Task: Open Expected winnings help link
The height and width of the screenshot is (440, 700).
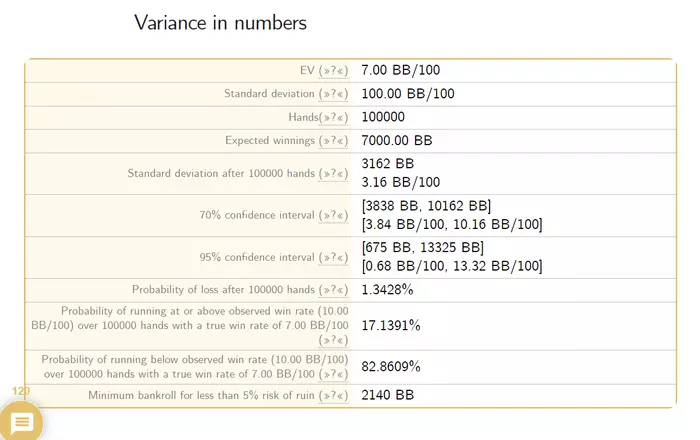Action: (x=333, y=141)
